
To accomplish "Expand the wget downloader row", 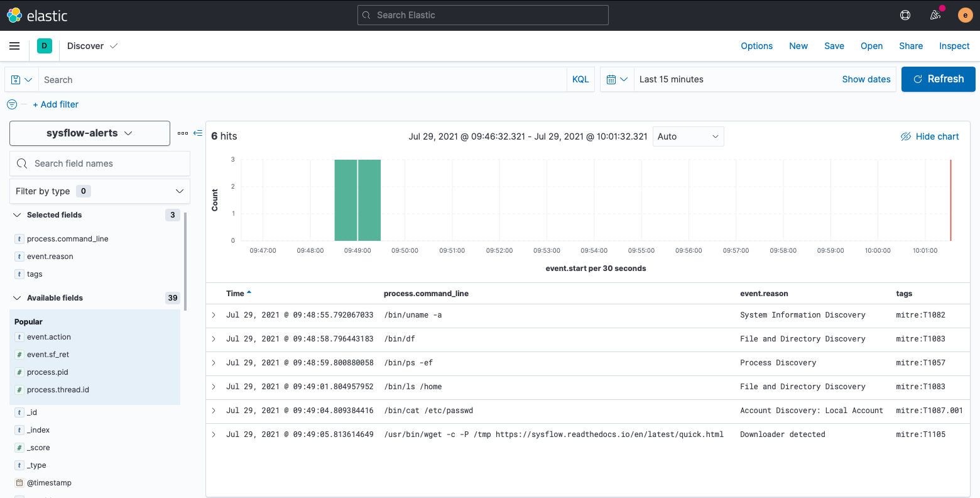I will click(x=214, y=434).
